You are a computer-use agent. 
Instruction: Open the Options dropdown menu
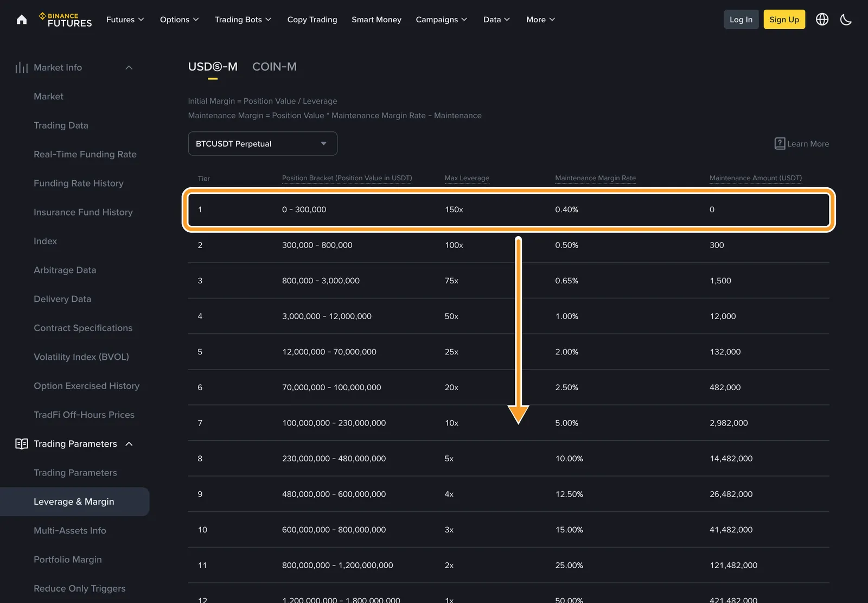[x=180, y=20]
